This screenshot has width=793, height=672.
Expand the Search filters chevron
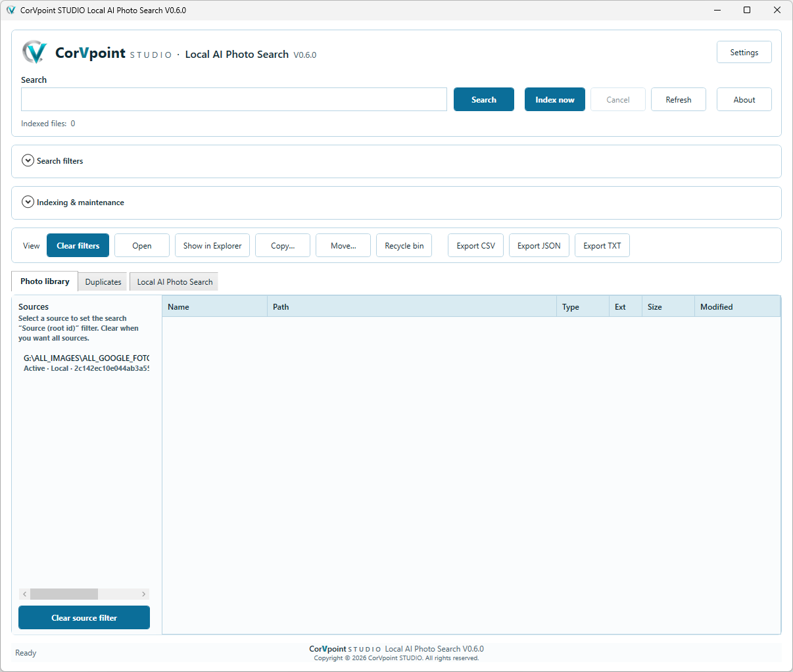click(28, 160)
